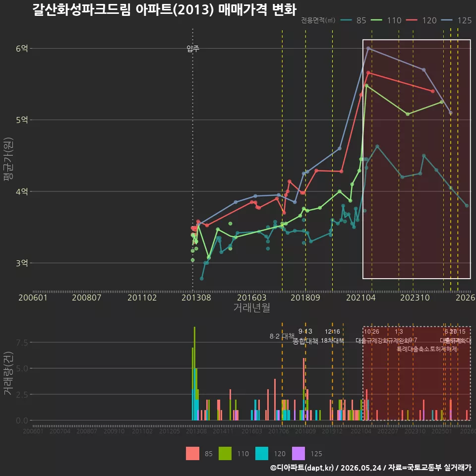476x476 pixels.
Task: Click the 9·13 policy label
Action: (x=305, y=331)
